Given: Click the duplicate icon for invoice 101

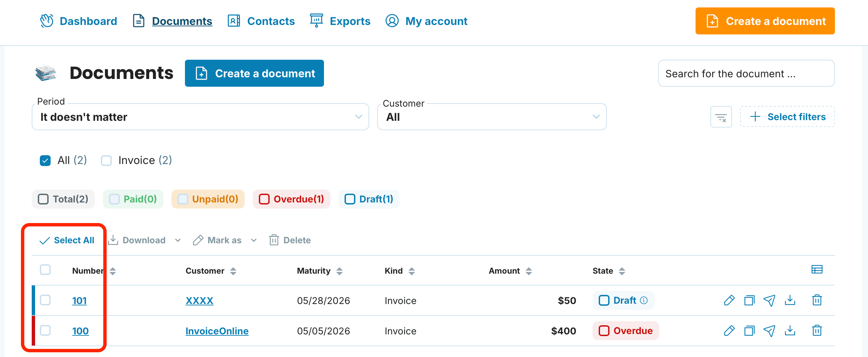Looking at the screenshot, I should pyautogui.click(x=749, y=300).
